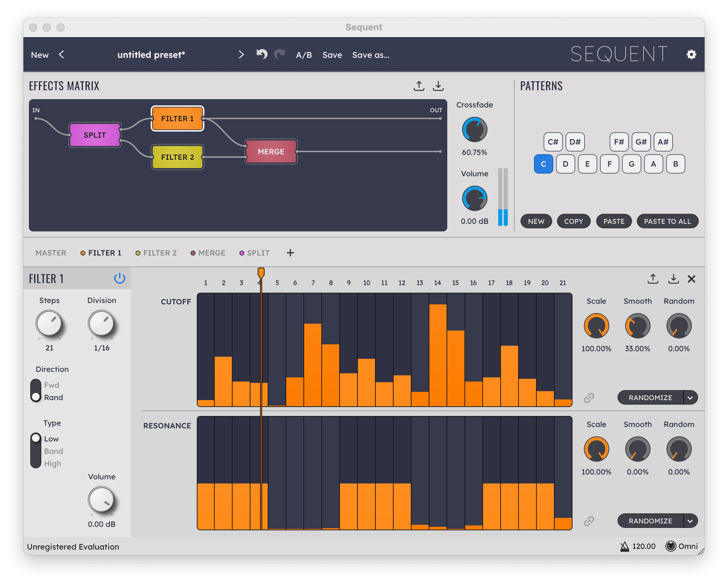Screen dimensions: 728x584
Task: Click the NEW pattern button
Action: point(536,221)
